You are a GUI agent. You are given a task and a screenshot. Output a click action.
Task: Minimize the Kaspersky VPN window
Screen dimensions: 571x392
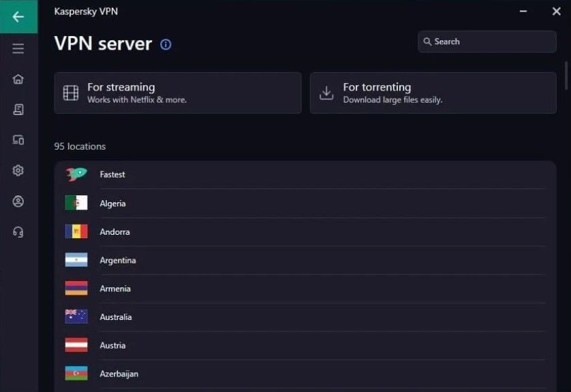pos(523,12)
